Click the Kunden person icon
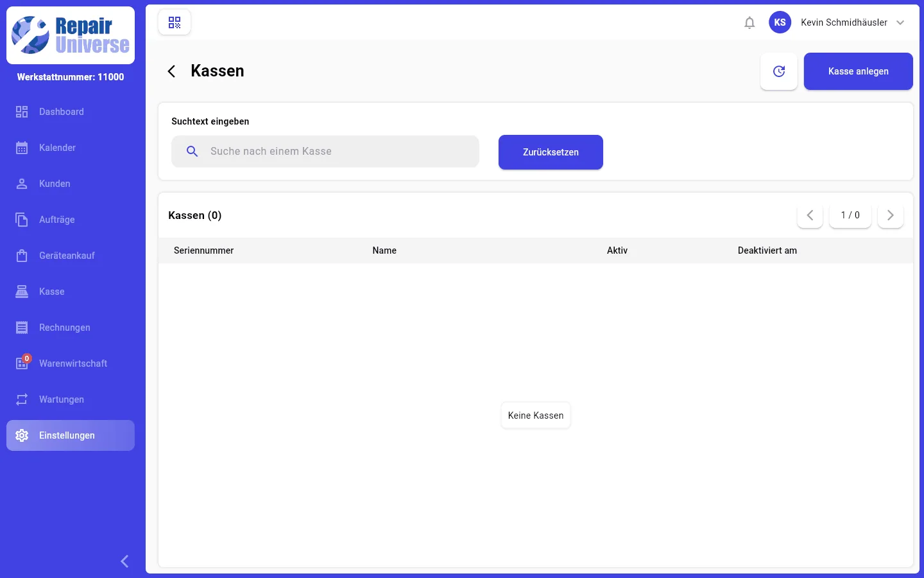Screen dimensions: 924x578 22,184
